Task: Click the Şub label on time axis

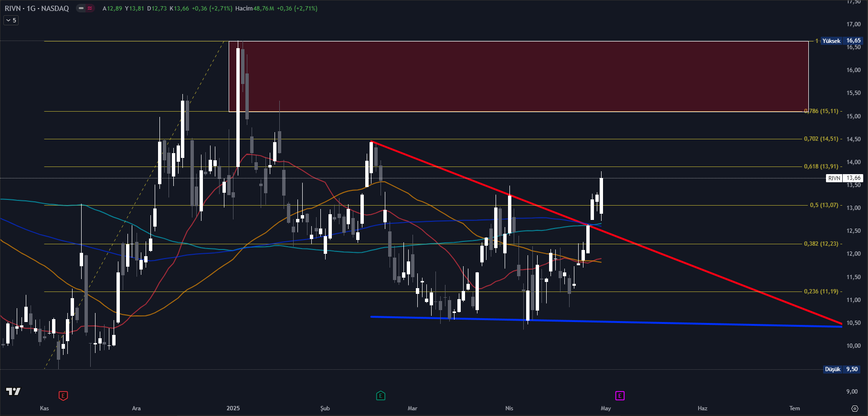Action: click(325, 408)
